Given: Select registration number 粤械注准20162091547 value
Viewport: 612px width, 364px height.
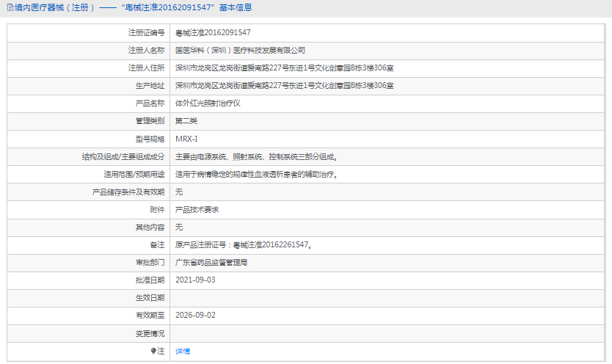Looking at the screenshot, I should (213, 33).
